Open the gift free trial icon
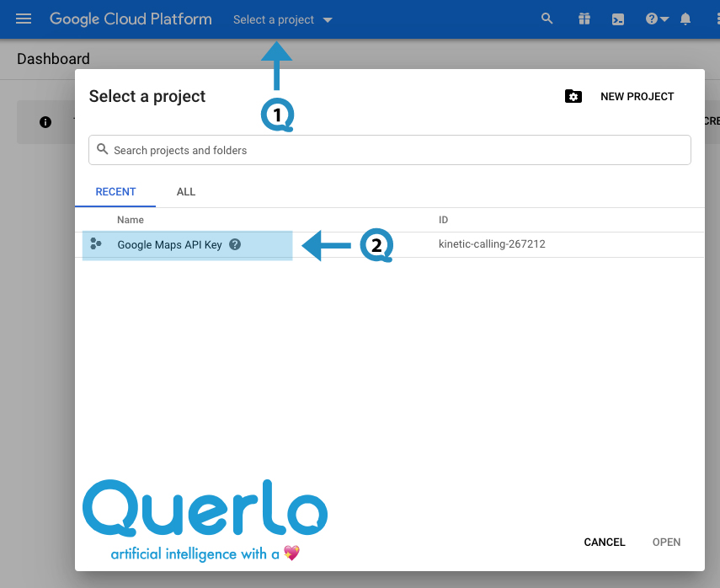The width and height of the screenshot is (720, 588). tap(584, 19)
